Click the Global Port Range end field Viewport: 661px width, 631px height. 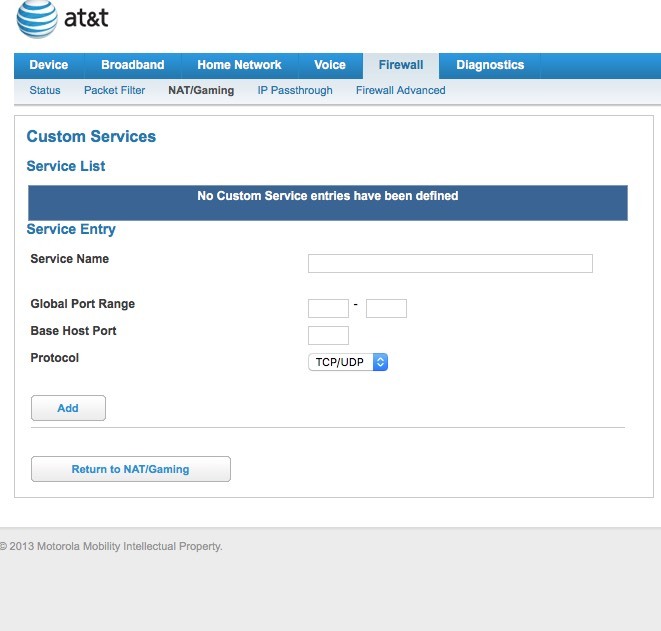386,309
